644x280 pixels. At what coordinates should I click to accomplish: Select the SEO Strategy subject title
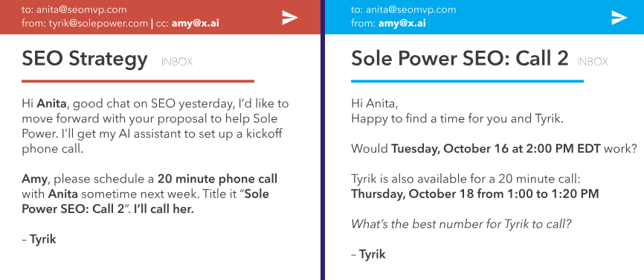[84, 59]
